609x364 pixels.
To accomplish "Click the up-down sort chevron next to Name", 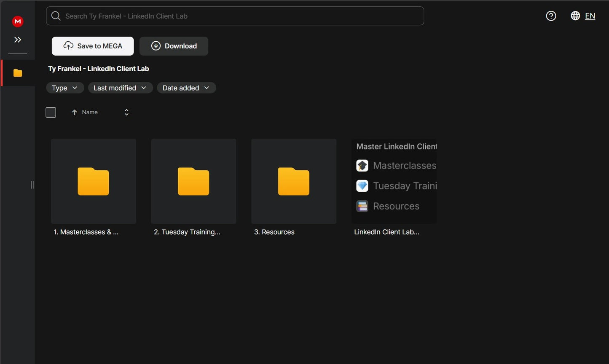I will [x=126, y=112].
